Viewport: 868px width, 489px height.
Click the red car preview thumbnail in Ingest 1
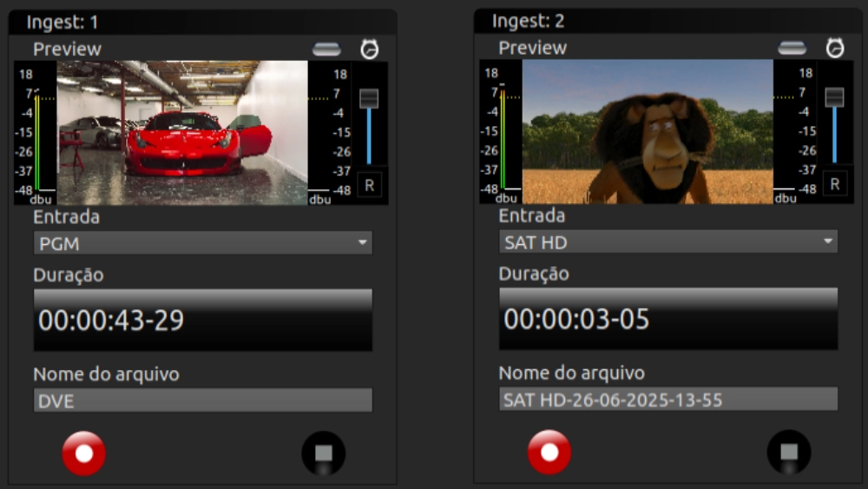pyautogui.click(x=182, y=133)
